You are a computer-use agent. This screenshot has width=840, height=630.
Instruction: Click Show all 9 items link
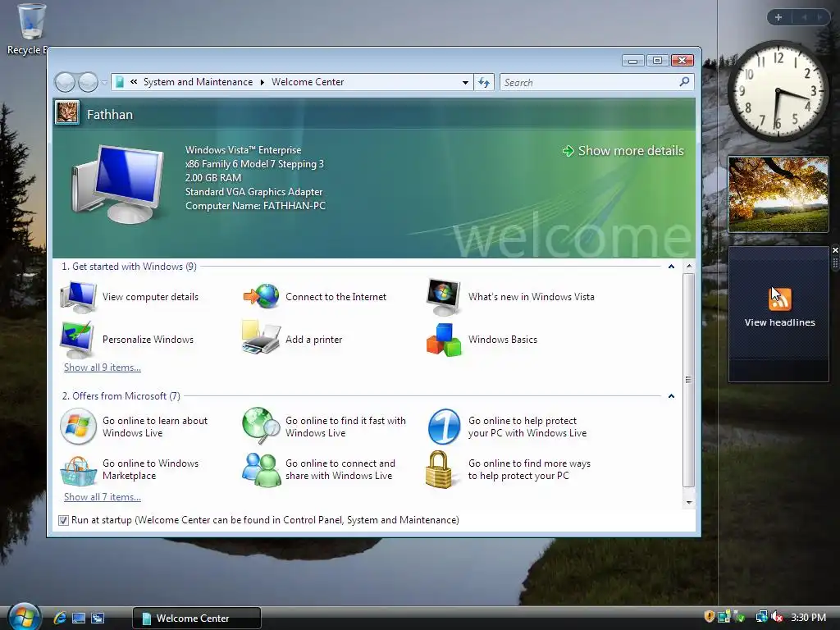(x=103, y=367)
